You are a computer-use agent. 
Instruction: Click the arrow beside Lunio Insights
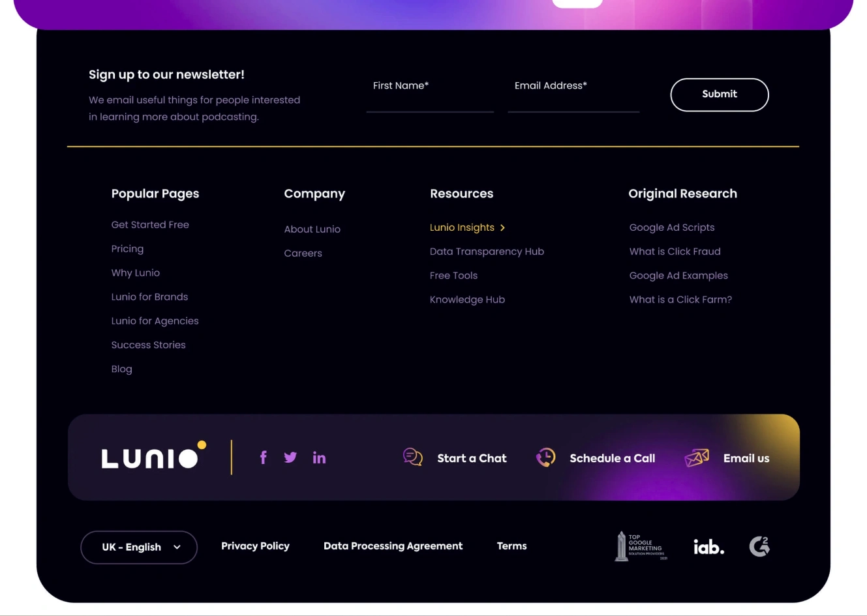tap(502, 227)
